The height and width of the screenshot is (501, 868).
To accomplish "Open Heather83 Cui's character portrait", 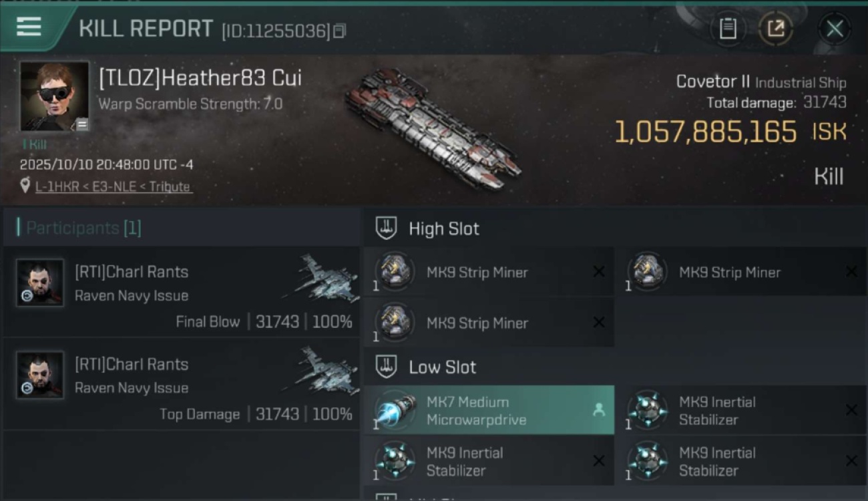I will pos(54,96).
